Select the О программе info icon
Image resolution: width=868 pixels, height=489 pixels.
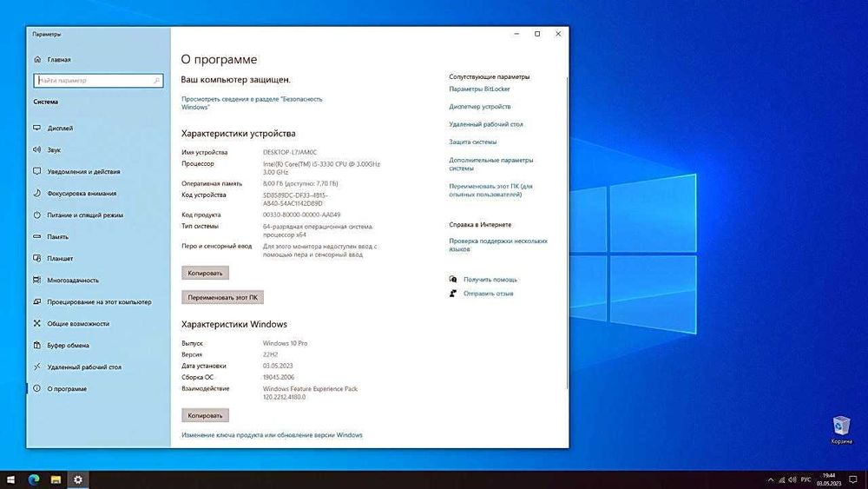[37, 389]
